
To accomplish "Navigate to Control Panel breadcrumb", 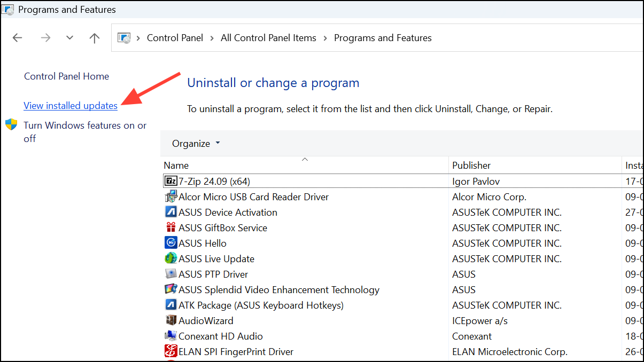I will pos(175,38).
